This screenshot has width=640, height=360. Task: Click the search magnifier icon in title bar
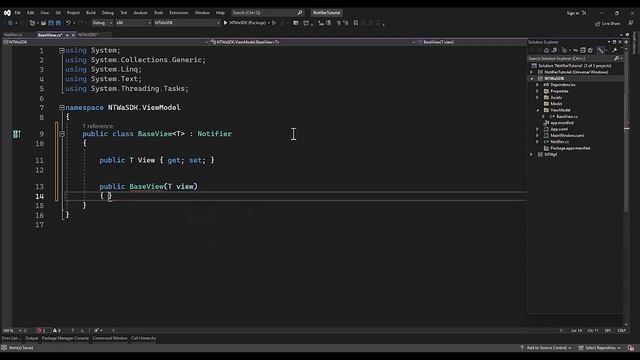(x=300, y=13)
